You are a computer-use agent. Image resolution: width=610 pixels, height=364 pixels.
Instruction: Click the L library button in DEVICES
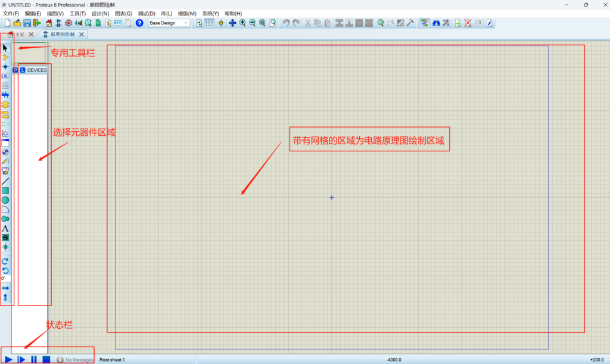click(x=23, y=70)
